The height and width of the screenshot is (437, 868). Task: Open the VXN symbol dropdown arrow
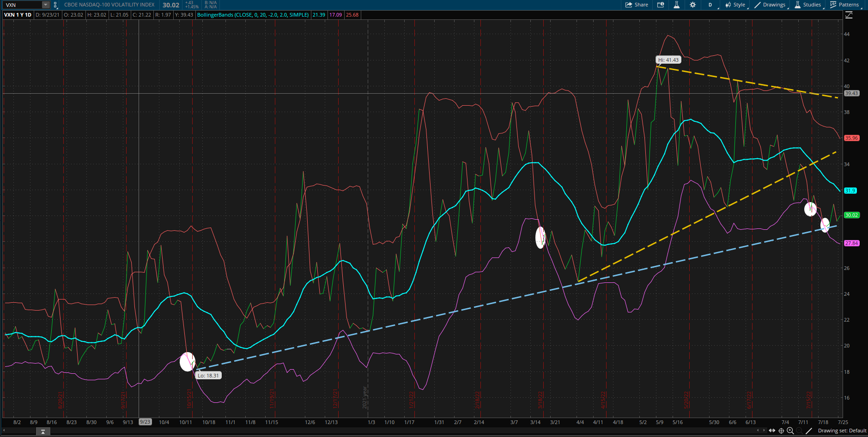coord(45,5)
